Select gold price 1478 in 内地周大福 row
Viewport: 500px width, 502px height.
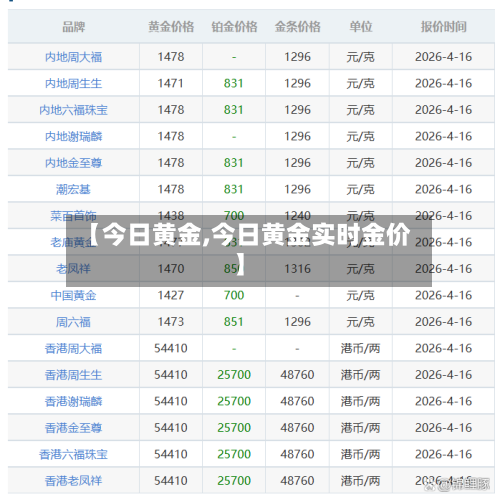pyautogui.click(x=171, y=57)
